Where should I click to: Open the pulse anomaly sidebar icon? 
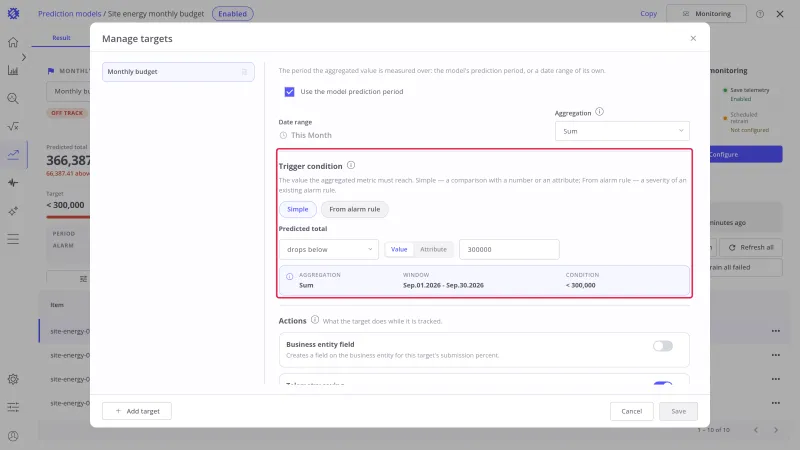click(13, 183)
